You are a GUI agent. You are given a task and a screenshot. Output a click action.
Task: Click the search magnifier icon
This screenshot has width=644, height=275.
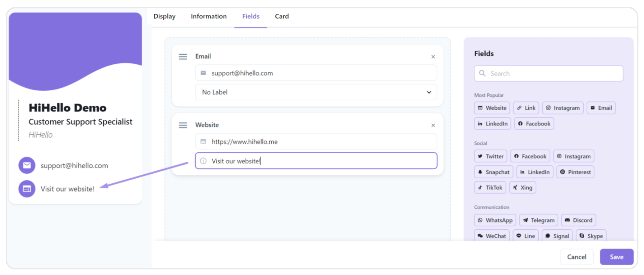tap(482, 73)
